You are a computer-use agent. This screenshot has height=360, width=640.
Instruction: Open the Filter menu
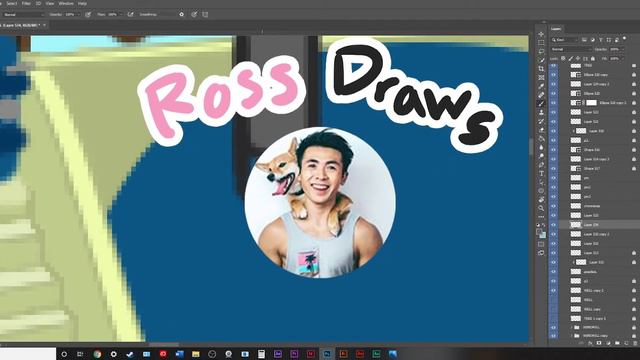pyautogui.click(x=26, y=3)
